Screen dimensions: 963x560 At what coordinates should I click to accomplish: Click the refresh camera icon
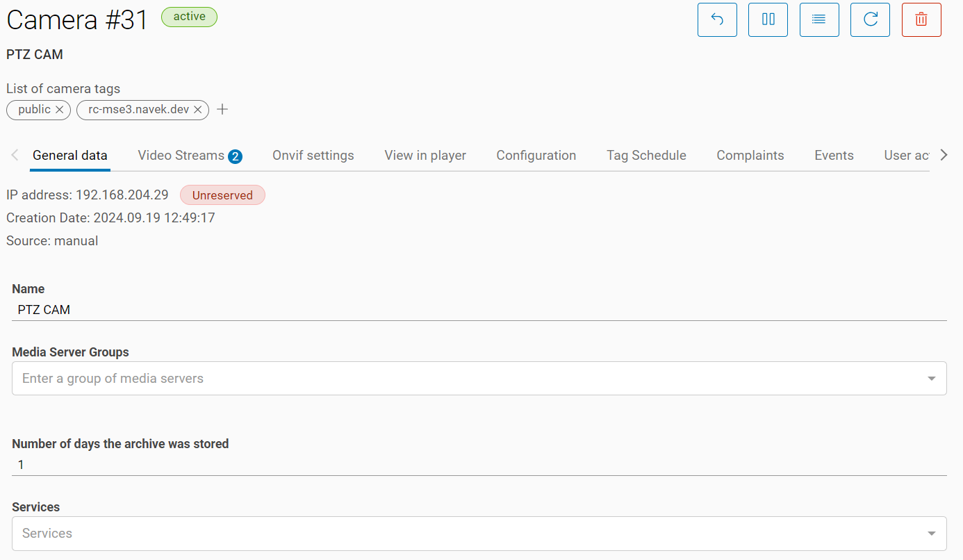tap(870, 19)
